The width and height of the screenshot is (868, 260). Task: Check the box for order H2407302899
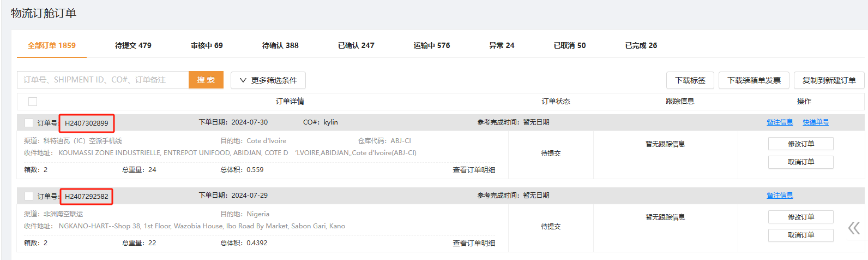[29, 123]
